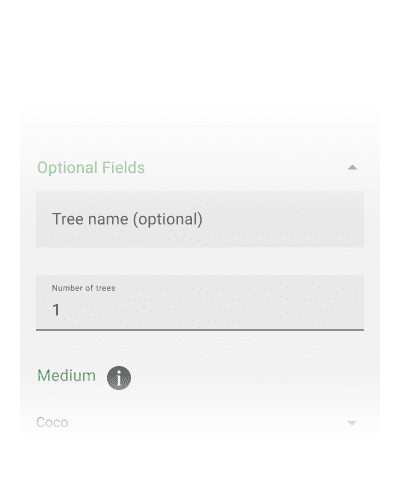Image resolution: width=400 pixels, height=501 pixels.
Task: Click the Number of trees floating label
Action: pos(83,288)
